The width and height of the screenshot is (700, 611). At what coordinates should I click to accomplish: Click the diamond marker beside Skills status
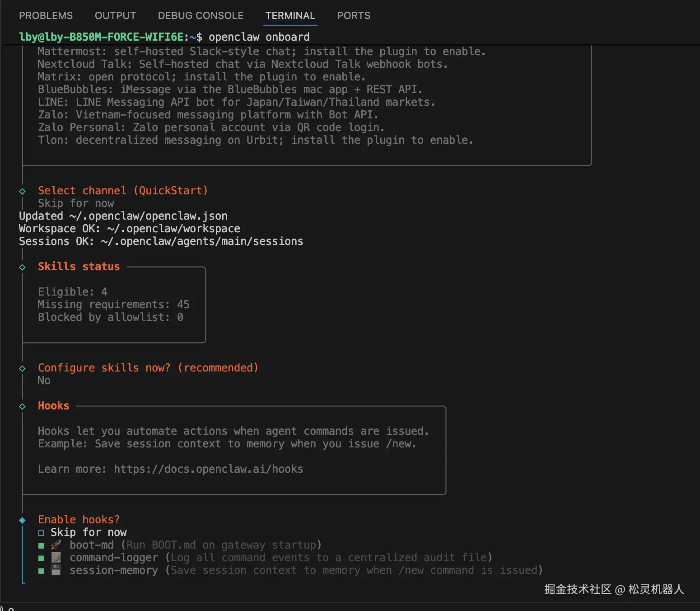(x=23, y=267)
